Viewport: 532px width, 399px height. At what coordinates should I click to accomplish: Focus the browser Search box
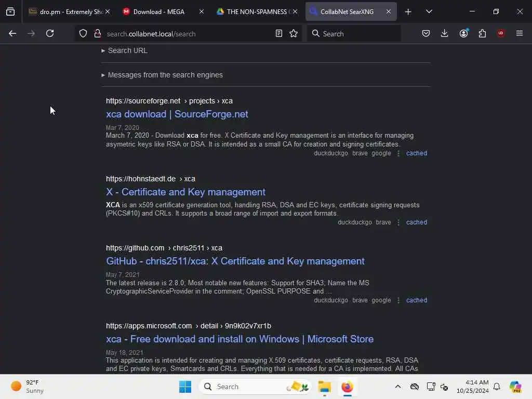[x=354, y=34]
